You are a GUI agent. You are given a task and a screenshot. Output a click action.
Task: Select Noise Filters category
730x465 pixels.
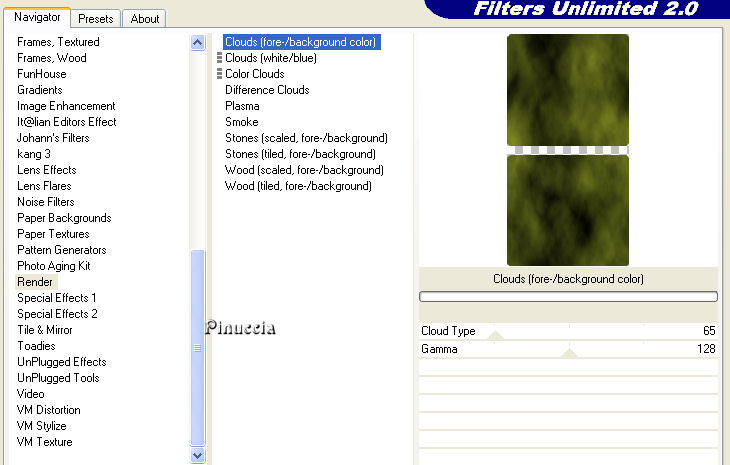[x=46, y=202]
